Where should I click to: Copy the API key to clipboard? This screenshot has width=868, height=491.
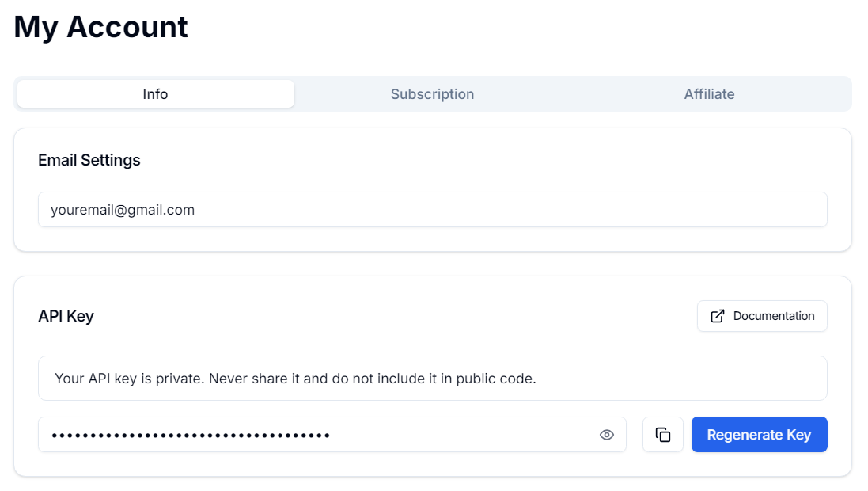coord(663,435)
